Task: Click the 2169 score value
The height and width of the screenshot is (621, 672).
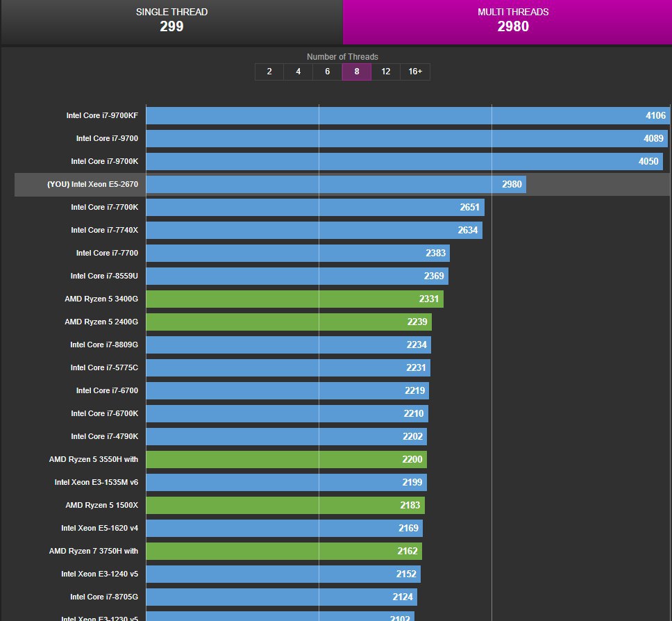Action: (x=408, y=529)
